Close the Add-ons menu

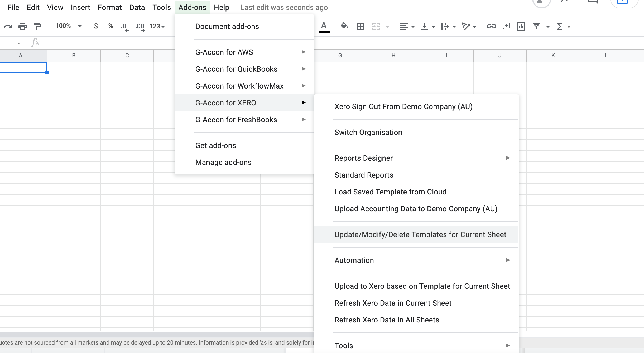pyautogui.click(x=193, y=7)
